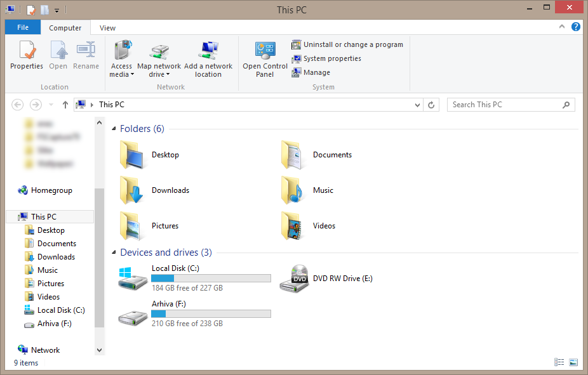Click the Refresh address bar button
Viewport: 588px width, 375px height.
431,105
